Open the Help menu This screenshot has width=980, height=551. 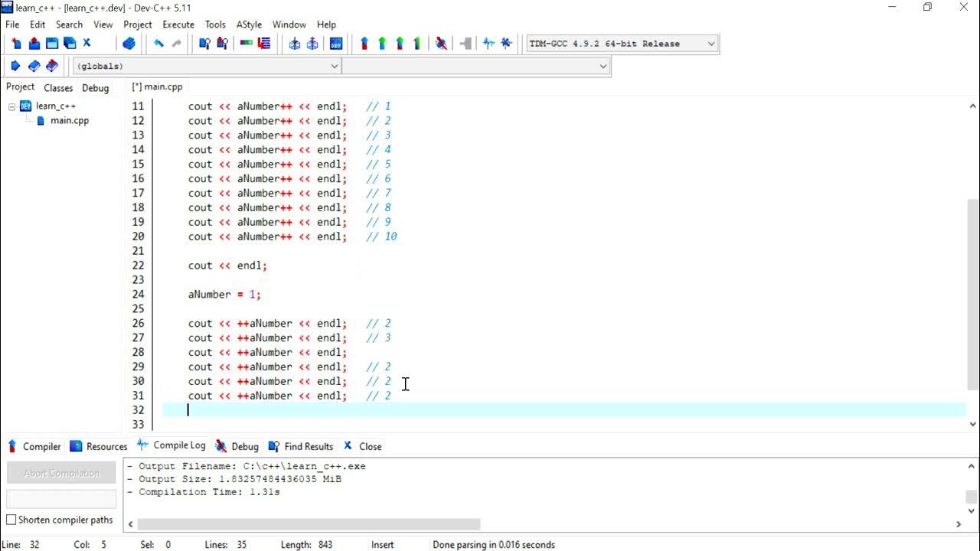[326, 24]
